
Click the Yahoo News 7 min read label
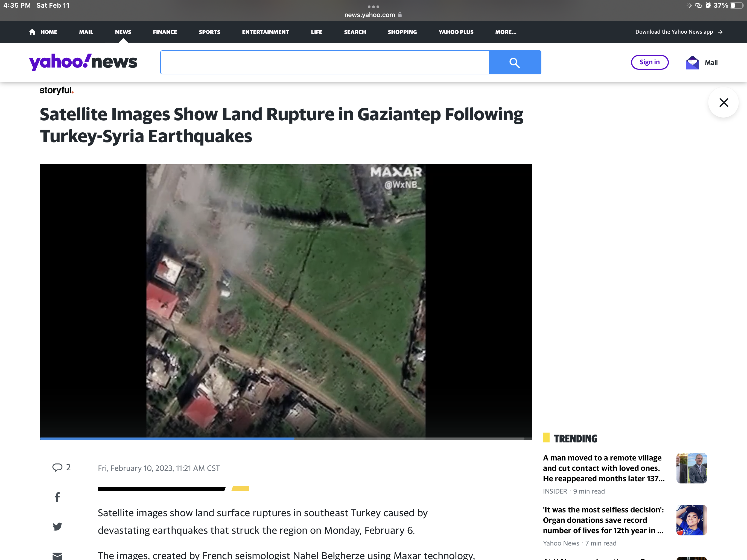(579, 543)
